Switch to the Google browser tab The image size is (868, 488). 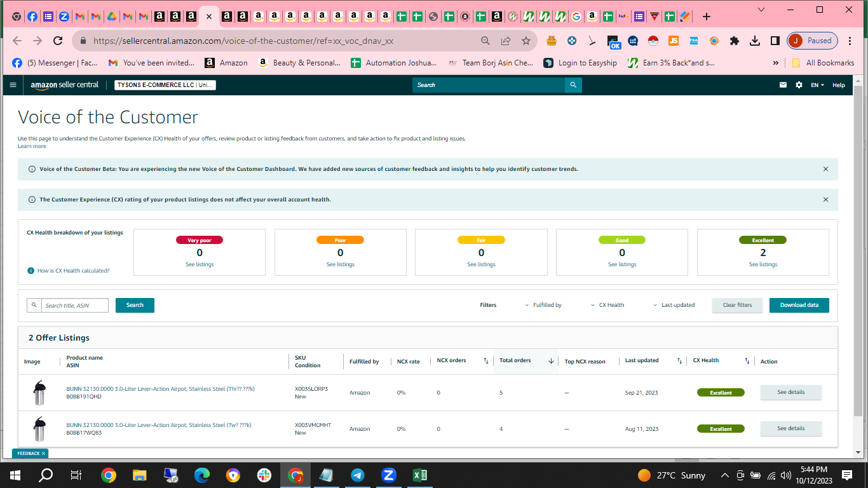click(576, 17)
